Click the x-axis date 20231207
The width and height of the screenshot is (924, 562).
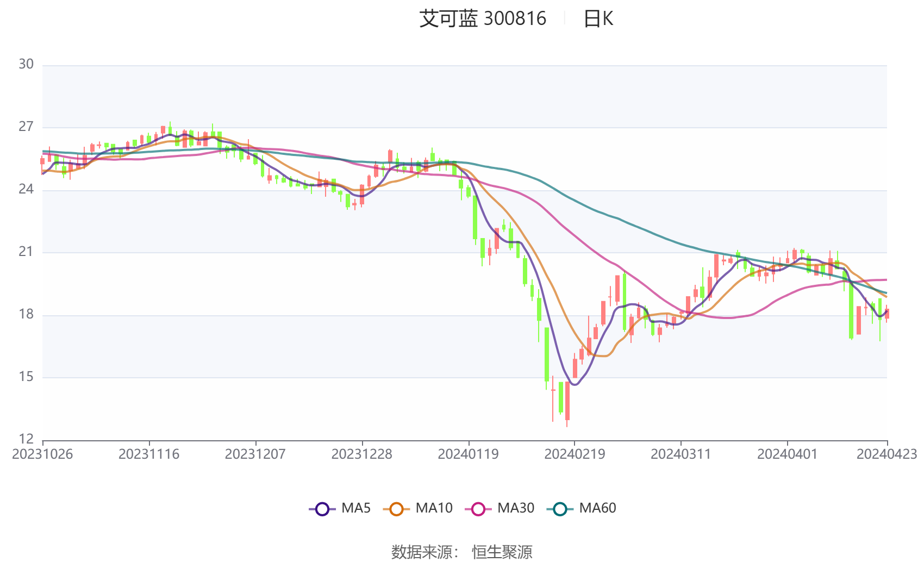coord(255,454)
